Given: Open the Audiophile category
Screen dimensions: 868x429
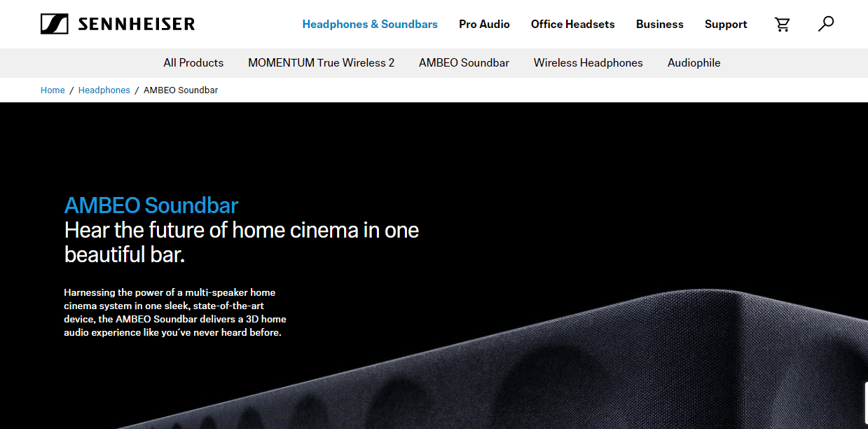Looking at the screenshot, I should [694, 62].
